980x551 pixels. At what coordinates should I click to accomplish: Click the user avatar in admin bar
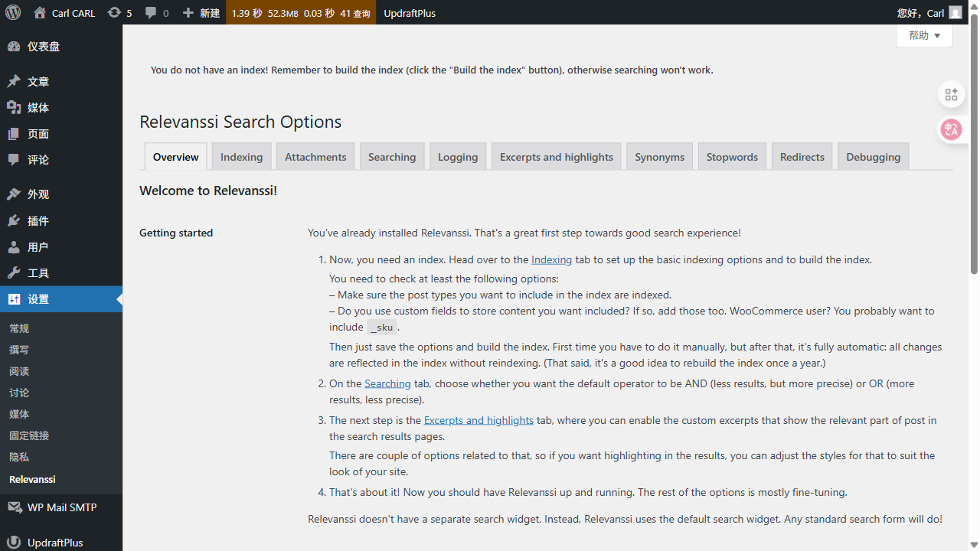pyautogui.click(x=955, y=12)
